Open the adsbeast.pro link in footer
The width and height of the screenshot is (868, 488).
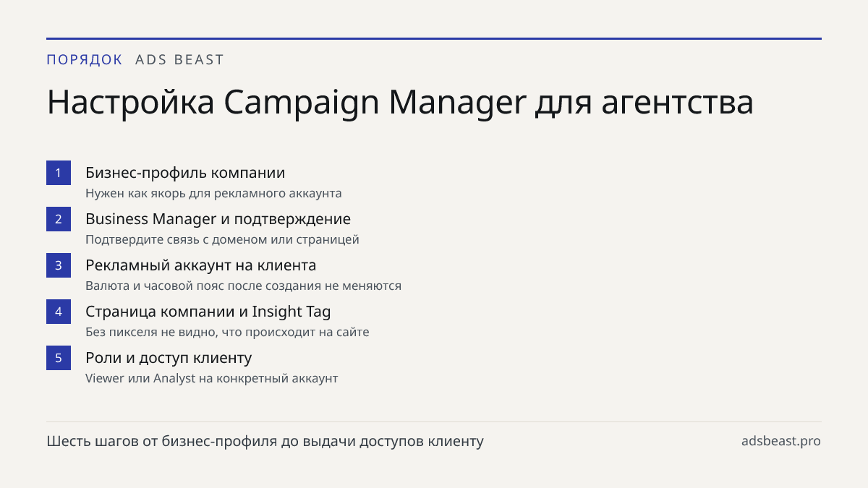[781, 441]
